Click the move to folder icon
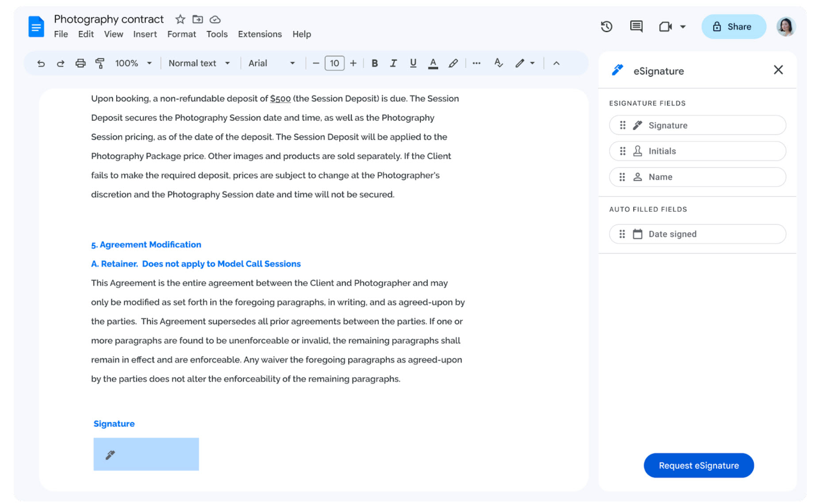This screenshot has height=504, width=825. click(197, 19)
